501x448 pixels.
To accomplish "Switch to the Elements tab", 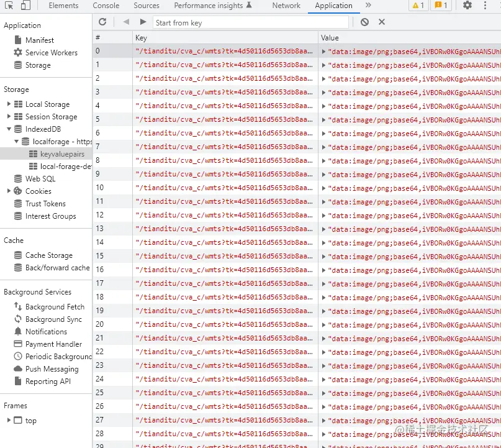I will pos(63,6).
